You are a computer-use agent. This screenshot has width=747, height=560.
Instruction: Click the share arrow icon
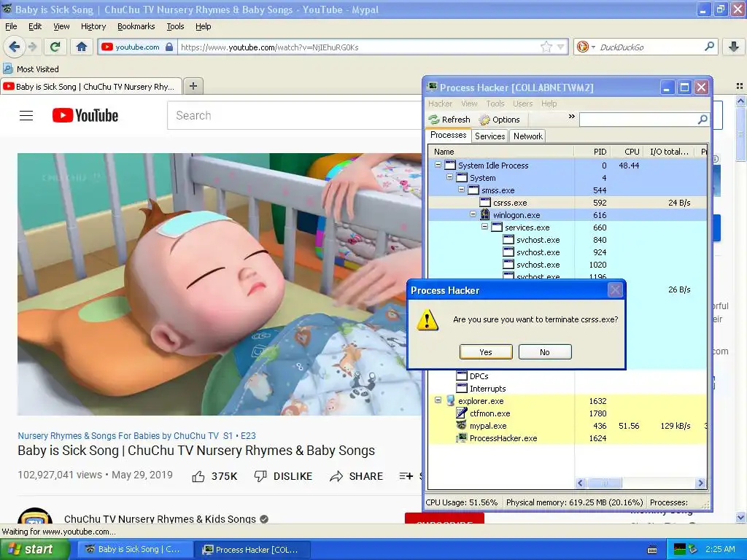pyautogui.click(x=336, y=476)
